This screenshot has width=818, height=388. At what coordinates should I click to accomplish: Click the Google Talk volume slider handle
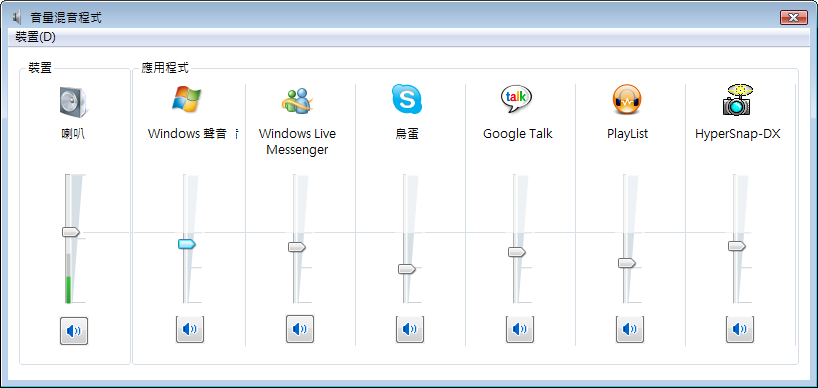pyautogui.click(x=517, y=252)
